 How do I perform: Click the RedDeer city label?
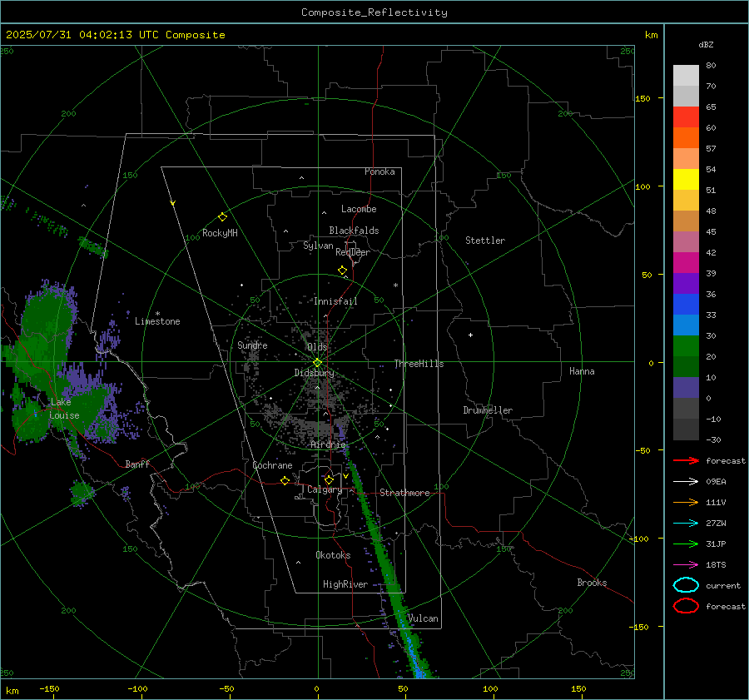tap(353, 252)
